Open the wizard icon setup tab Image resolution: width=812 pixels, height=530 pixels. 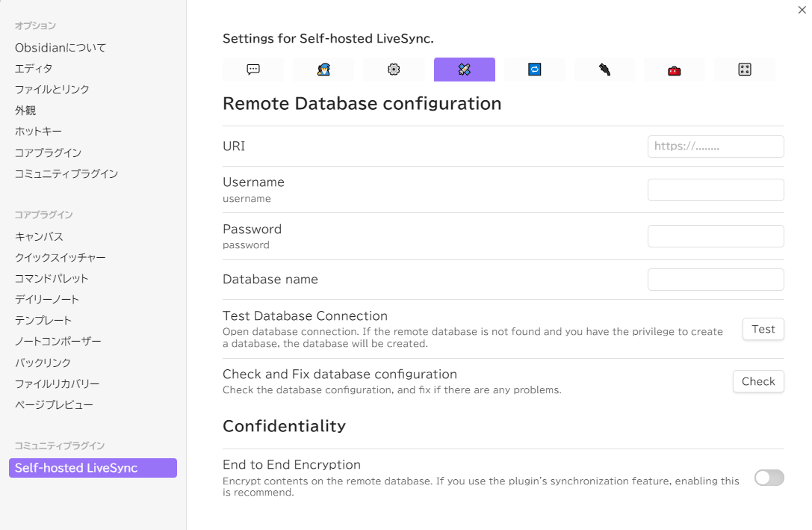click(x=323, y=70)
